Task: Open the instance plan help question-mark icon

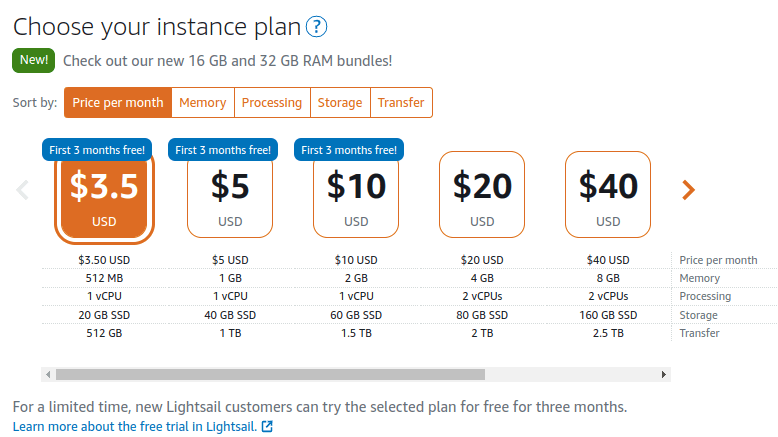Action: pos(316,27)
